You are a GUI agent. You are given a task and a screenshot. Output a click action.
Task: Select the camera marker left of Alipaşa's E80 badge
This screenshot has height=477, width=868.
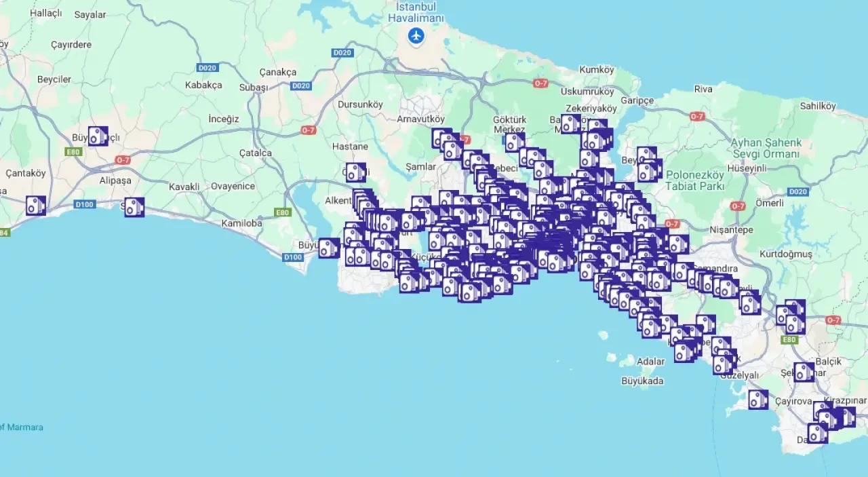click(98, 136)
